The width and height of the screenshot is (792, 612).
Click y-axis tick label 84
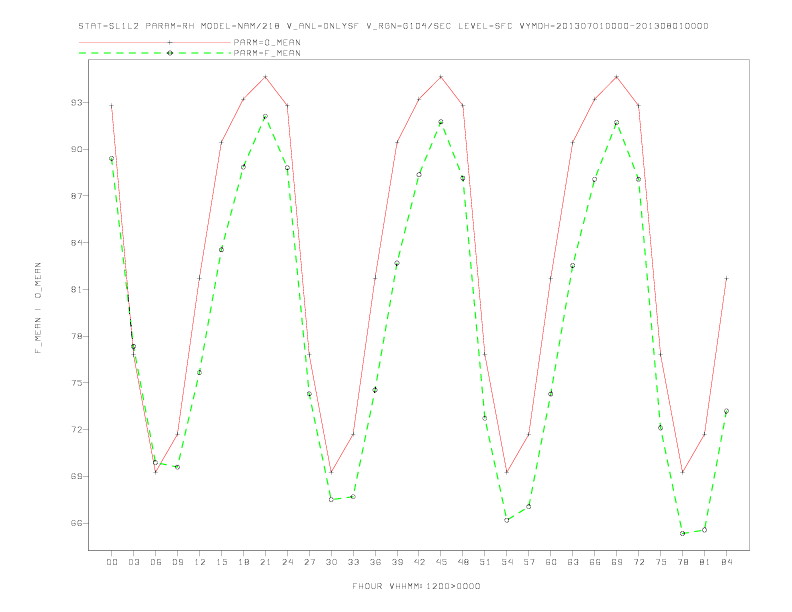tap(76, 243)
